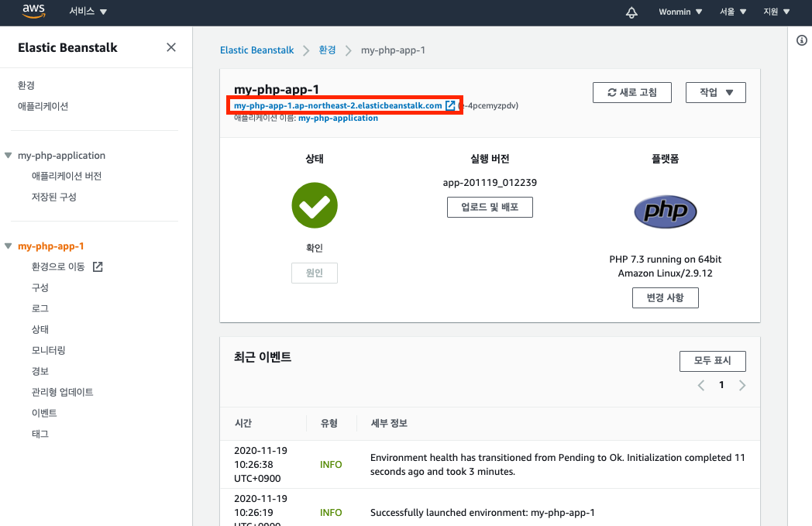
Task: Click the 원인 causes button
Action: click(315, 273)
